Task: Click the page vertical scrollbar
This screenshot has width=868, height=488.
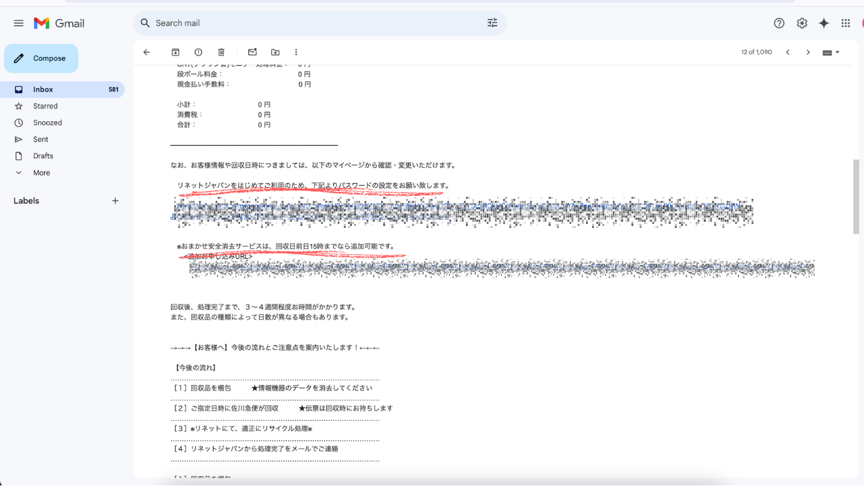Action: [x=856, y=197]
